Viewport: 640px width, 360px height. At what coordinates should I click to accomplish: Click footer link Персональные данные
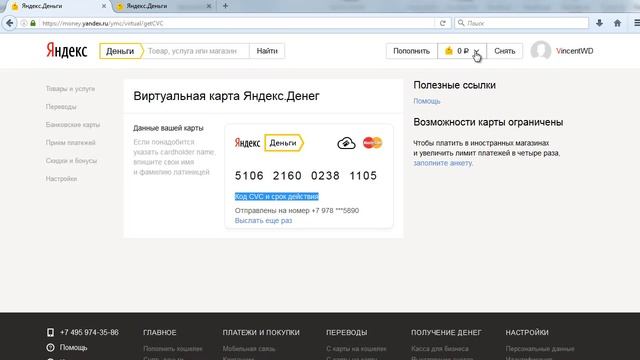point(540,349)
